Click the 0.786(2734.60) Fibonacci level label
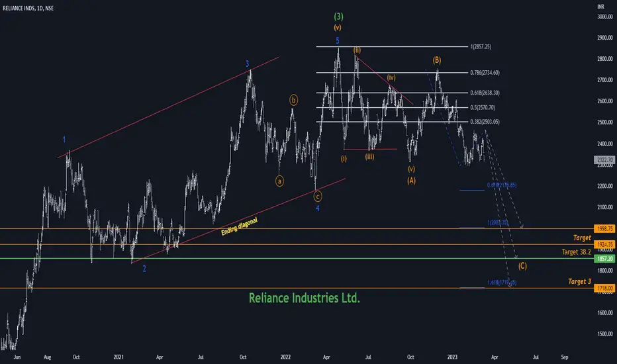 click(485, 72)
